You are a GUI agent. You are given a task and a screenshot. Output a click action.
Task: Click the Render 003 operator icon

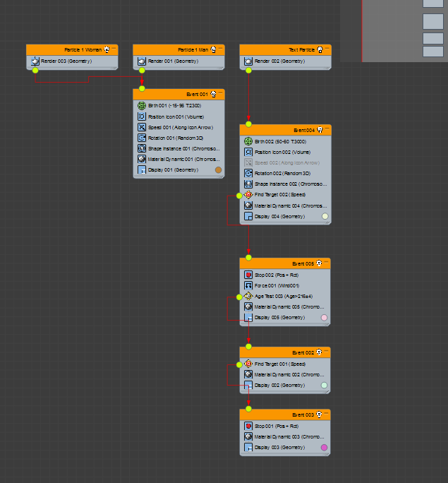click(x=35, y=61)
